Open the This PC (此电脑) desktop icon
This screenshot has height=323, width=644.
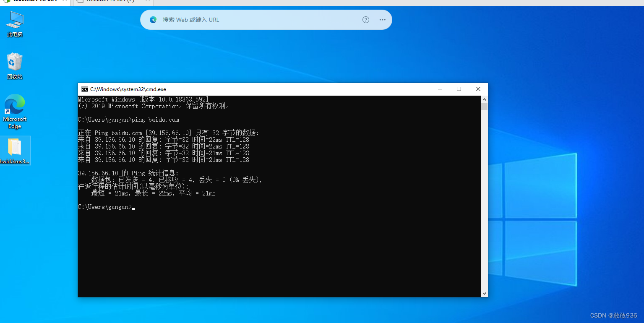[x=15, y=24]
